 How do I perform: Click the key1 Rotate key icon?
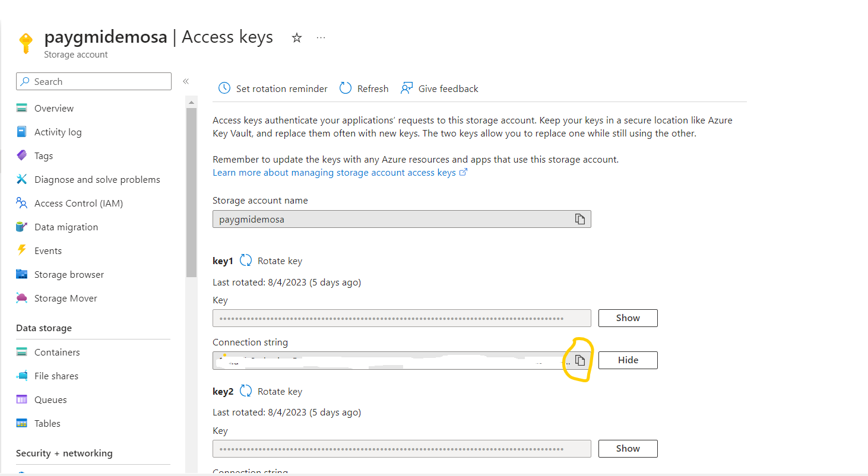click(246, 261)
